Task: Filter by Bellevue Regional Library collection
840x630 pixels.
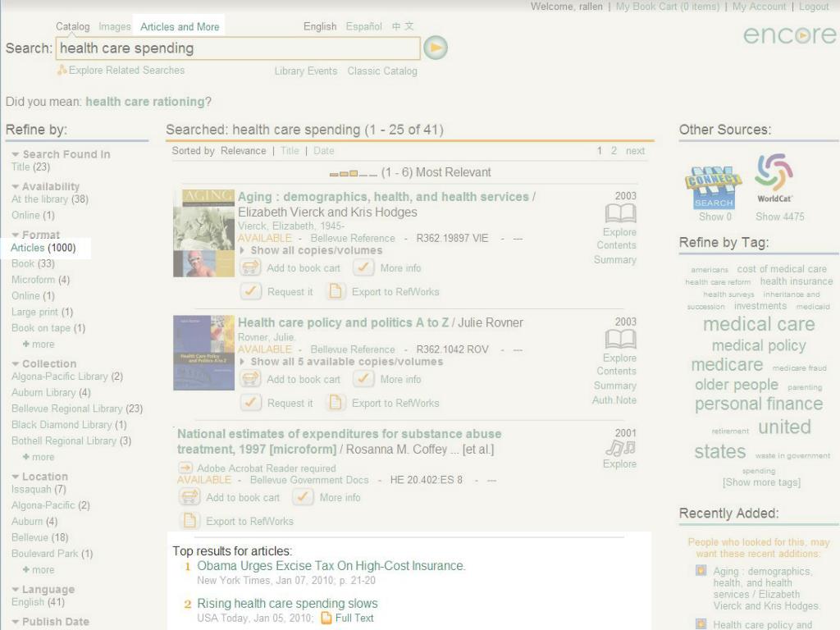Action: tap(77, 409)
